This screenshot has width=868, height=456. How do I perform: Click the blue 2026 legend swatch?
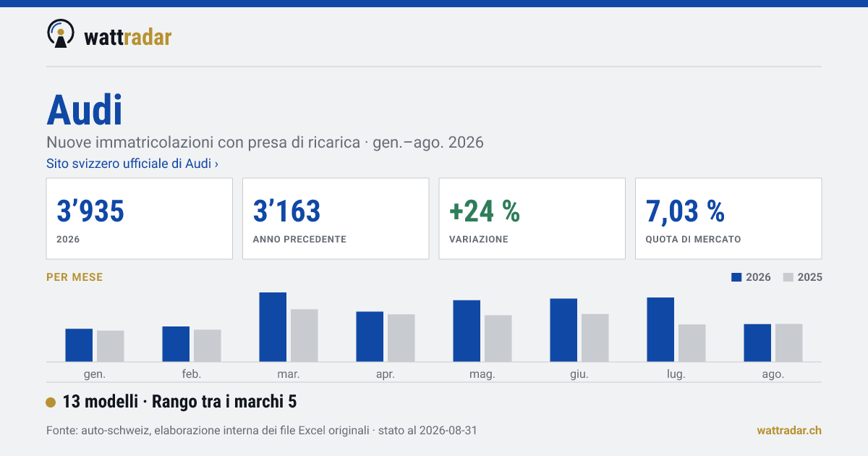coord(737,277)
